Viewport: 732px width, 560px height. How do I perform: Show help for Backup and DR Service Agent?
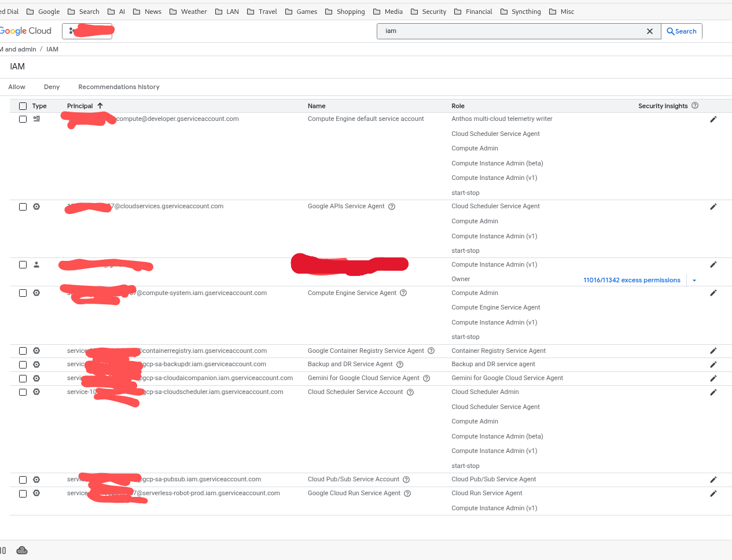(x=400, y=364)
